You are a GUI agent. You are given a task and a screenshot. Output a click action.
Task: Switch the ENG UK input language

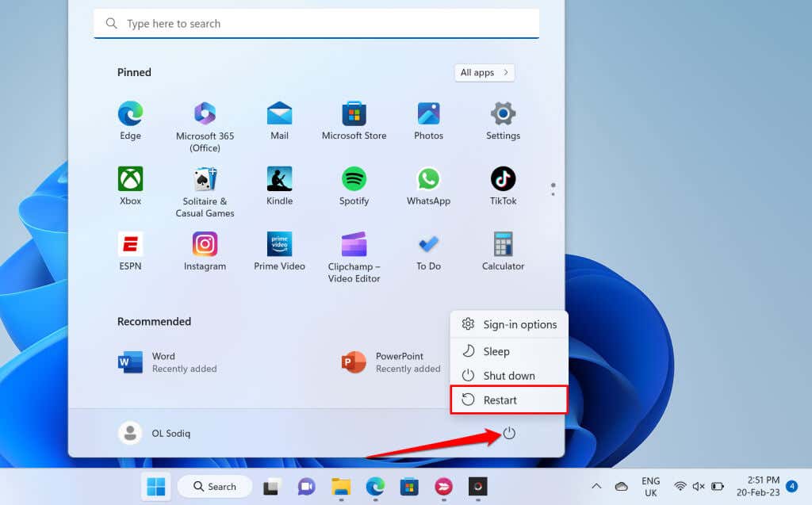tap(650, 487)
